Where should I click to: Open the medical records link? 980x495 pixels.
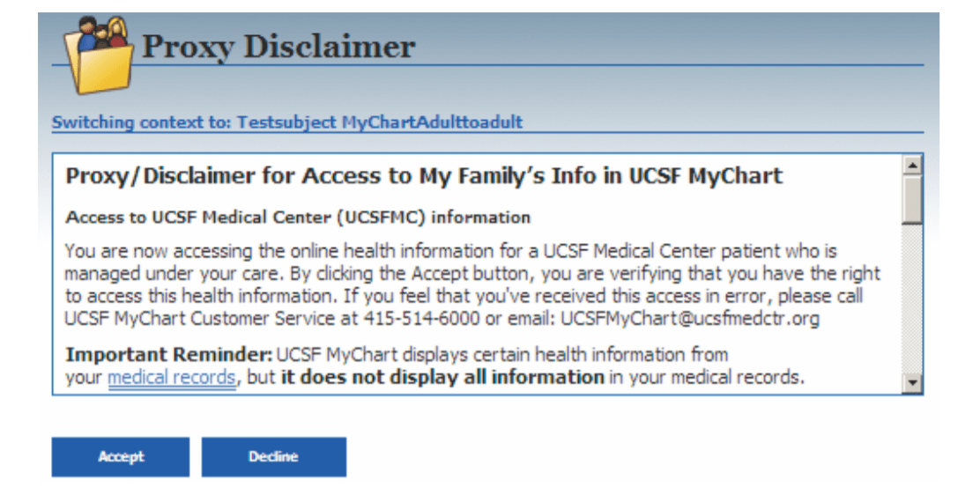point(171,379)
